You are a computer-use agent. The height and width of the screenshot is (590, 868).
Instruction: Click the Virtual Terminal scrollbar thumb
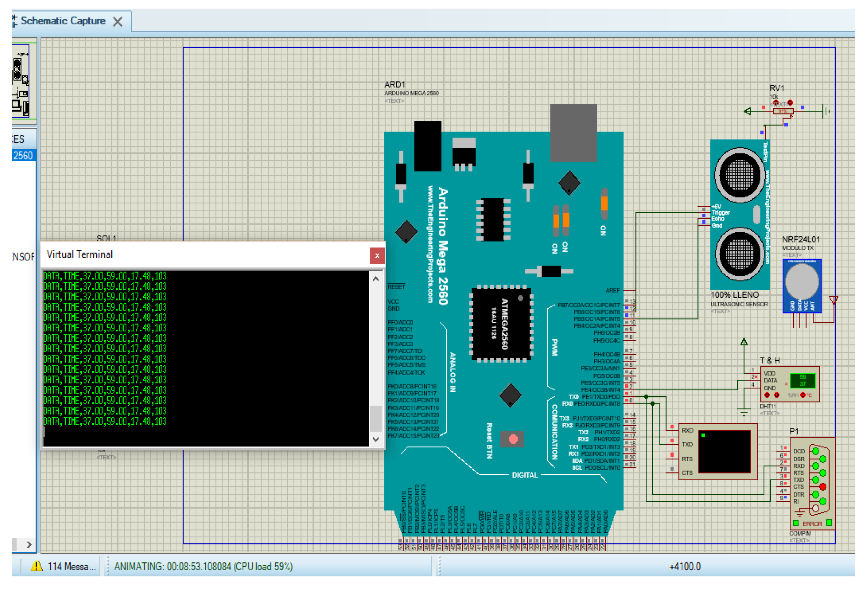pyautogui.click(x=375, y=418)
